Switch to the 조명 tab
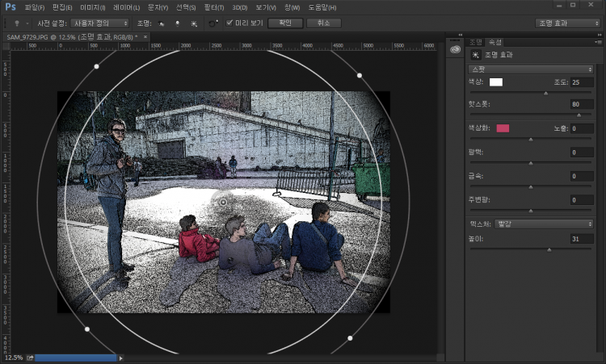This screenshot has height=364, width=606. [475, 41]
